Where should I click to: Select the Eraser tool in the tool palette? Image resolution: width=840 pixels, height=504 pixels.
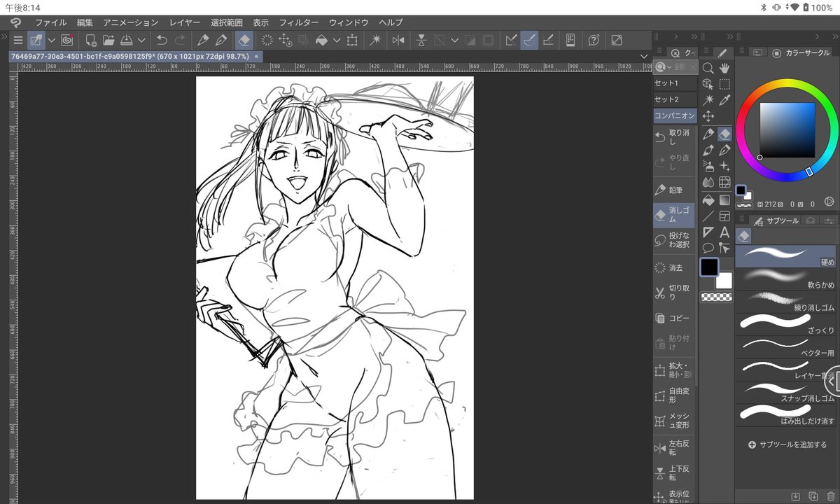pos(724,133)
